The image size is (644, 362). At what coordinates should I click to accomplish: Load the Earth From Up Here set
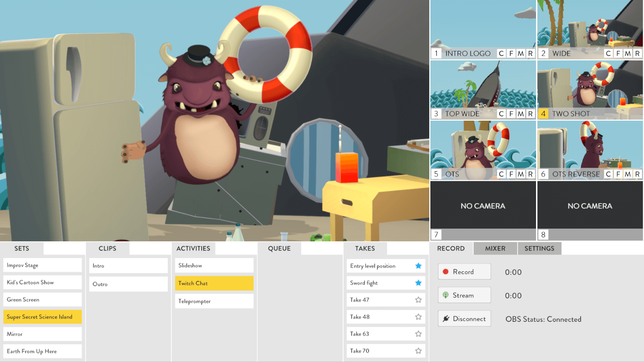coord(43,351)
